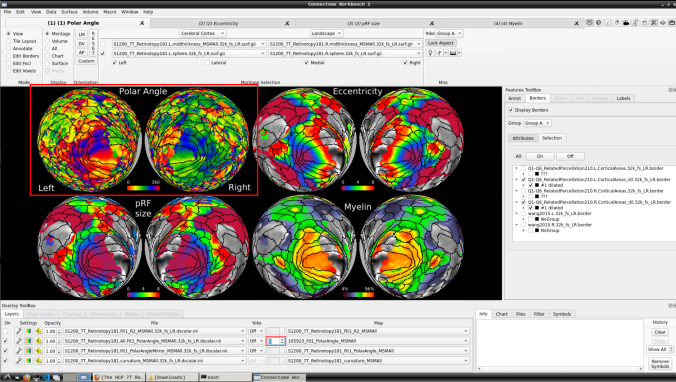Close the Eccentricity tab with its X

click(287, 23)
